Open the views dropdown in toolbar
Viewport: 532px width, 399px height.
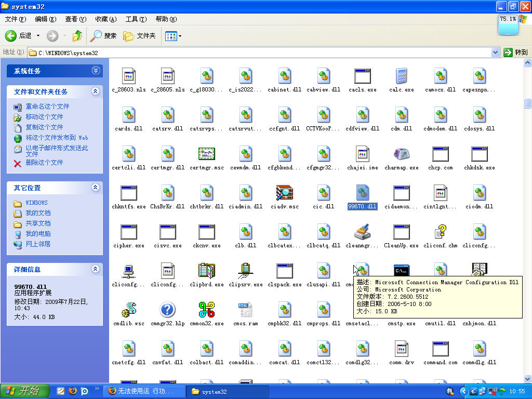pyautogui.click(x=180, y=36)
